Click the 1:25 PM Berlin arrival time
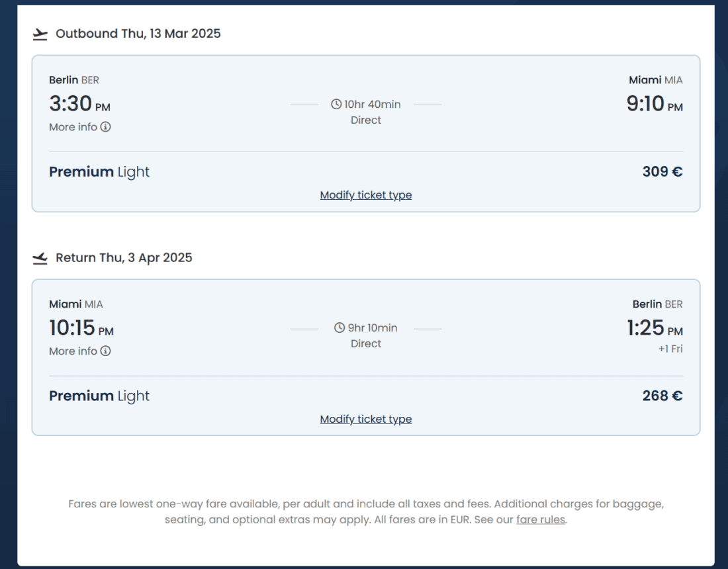This screenshot has height=569, width=728. [x=655, y=329]
